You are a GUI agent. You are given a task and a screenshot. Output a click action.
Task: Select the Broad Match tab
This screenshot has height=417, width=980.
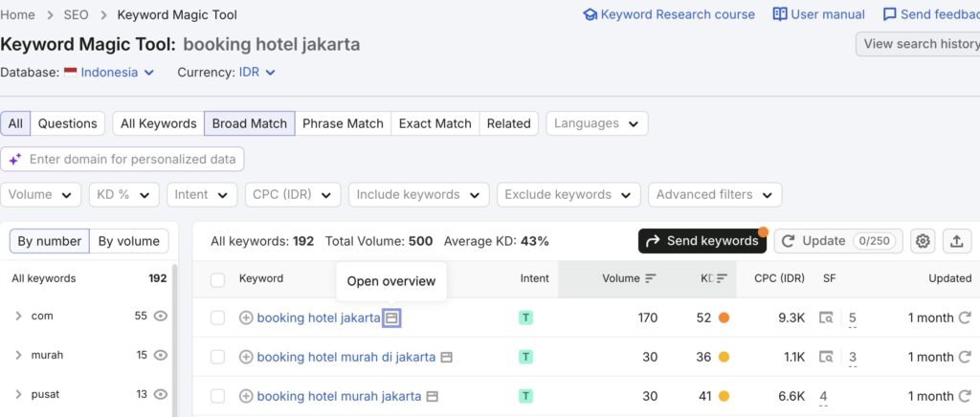250,123
